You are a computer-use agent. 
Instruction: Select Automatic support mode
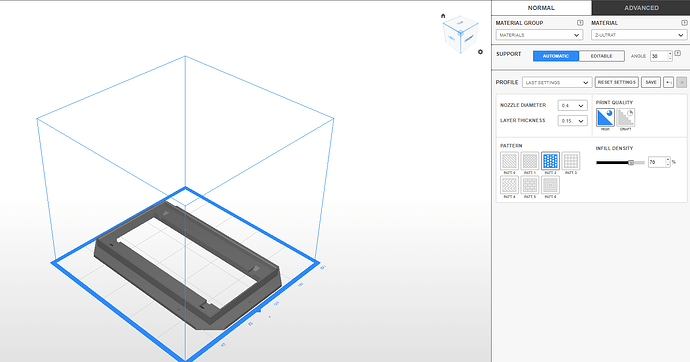[x=556, y=56]
